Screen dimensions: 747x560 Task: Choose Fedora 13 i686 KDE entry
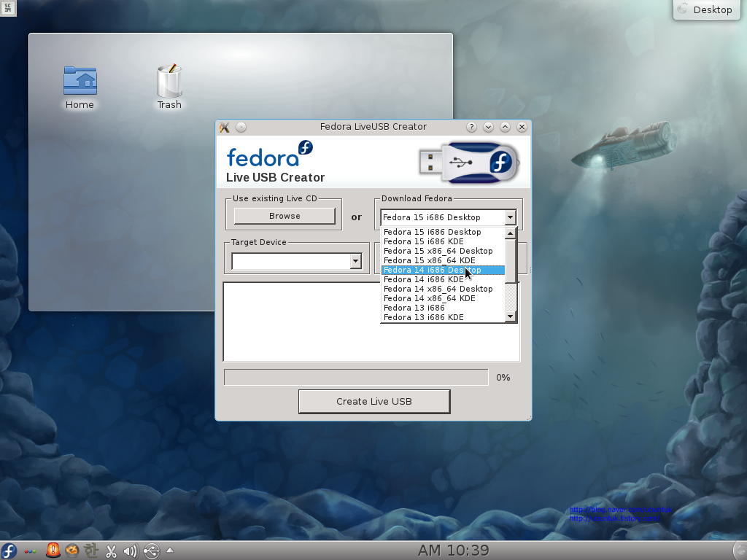tap(443, 318)
